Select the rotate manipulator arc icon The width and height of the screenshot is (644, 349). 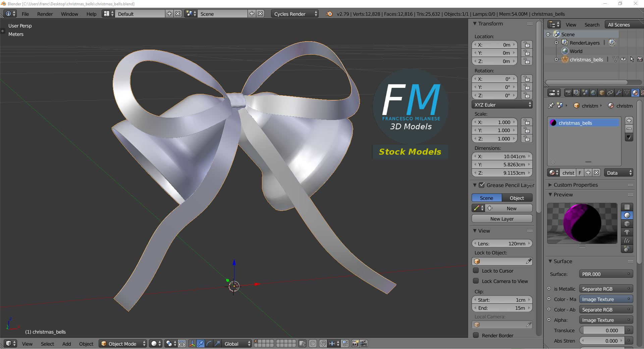(209, 344)
